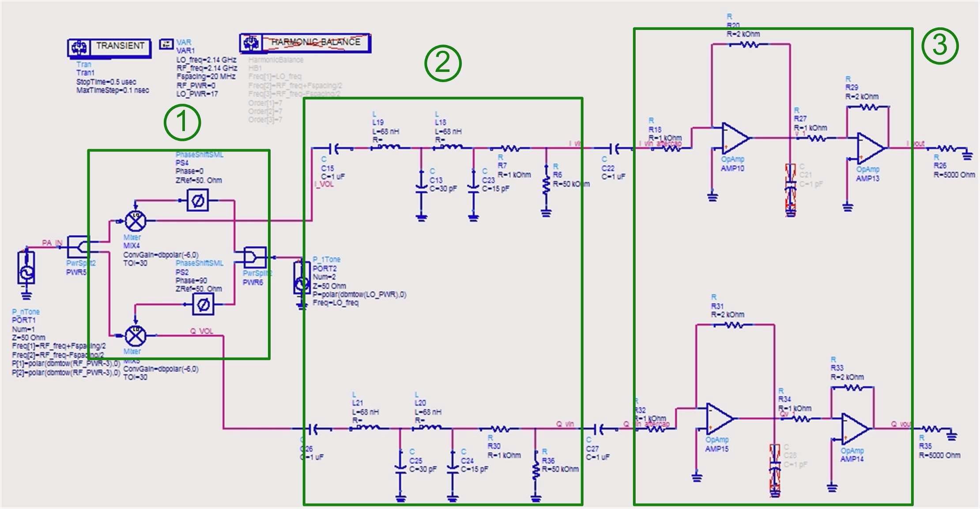Image resolution: width=980 pixels, height=509 pixels.
Task: Click the 'Fspacing=20 MHz' variable text
Action: point(206,76)
